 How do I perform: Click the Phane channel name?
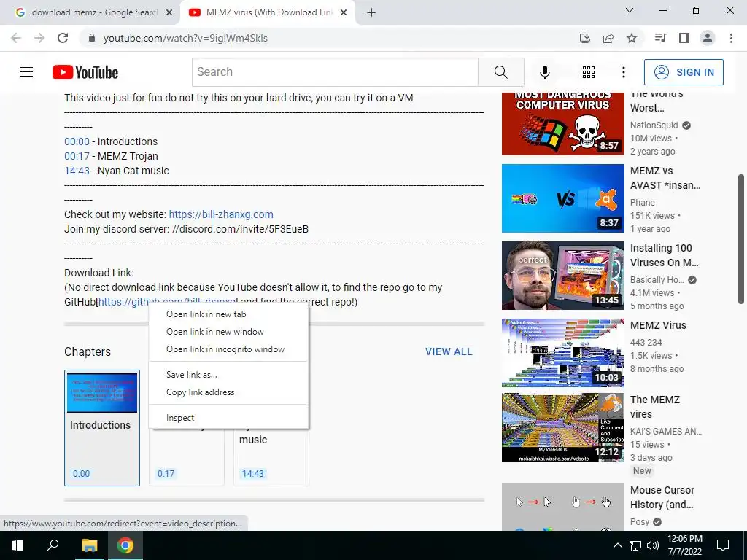642,203
